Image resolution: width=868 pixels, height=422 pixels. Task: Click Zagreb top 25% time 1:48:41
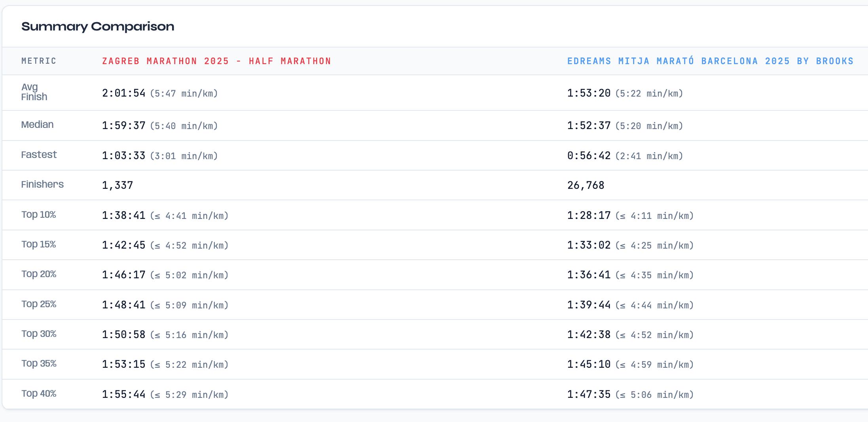(124, 305)
